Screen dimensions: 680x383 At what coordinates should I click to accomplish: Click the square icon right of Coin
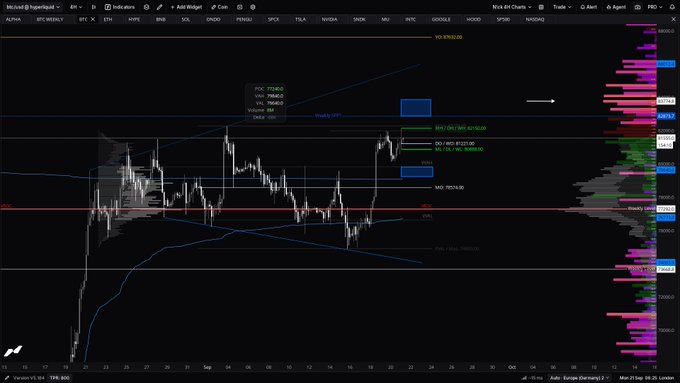pos(240,7)
